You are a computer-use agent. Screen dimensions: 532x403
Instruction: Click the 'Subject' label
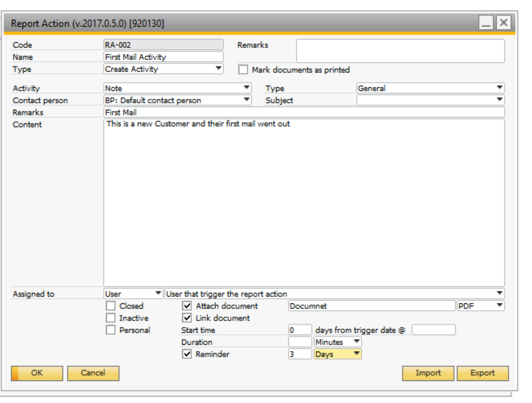click(279, 101)
